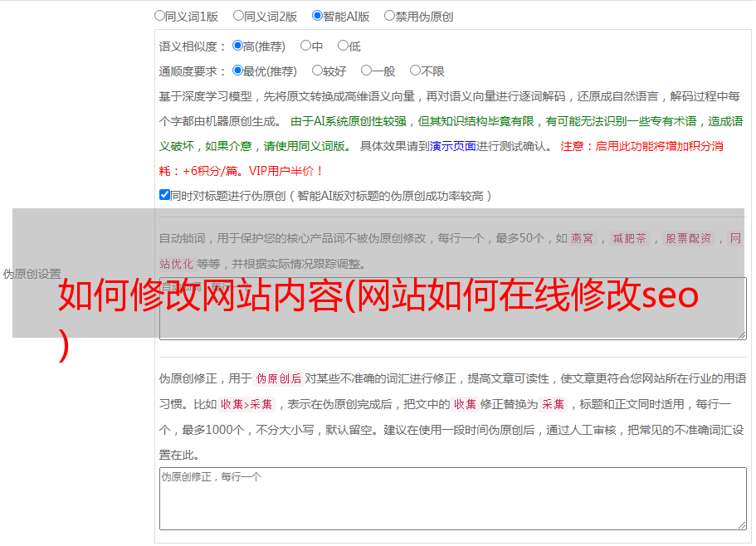The image size is (756, 546).
Task: Click the 燕窝 example tag
Action: point(582,238)
